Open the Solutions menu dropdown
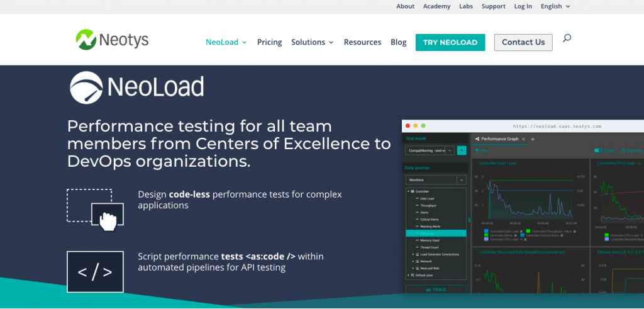The width and height of the screenshot is (644, 309). click(x=312, y=42)
